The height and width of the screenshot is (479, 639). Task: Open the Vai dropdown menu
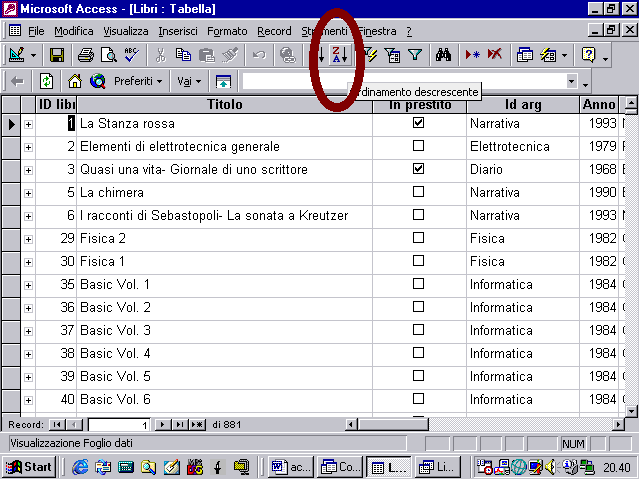coord(189,81)
